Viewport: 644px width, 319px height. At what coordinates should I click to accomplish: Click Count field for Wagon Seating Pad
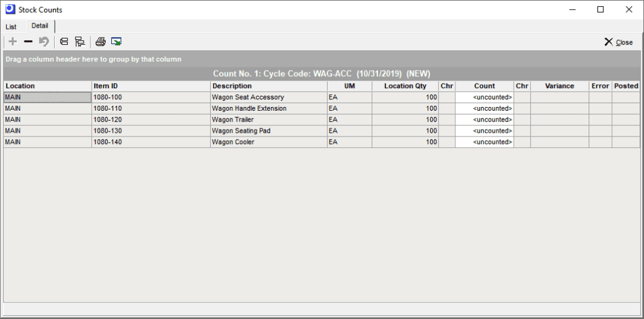point(485,131)
